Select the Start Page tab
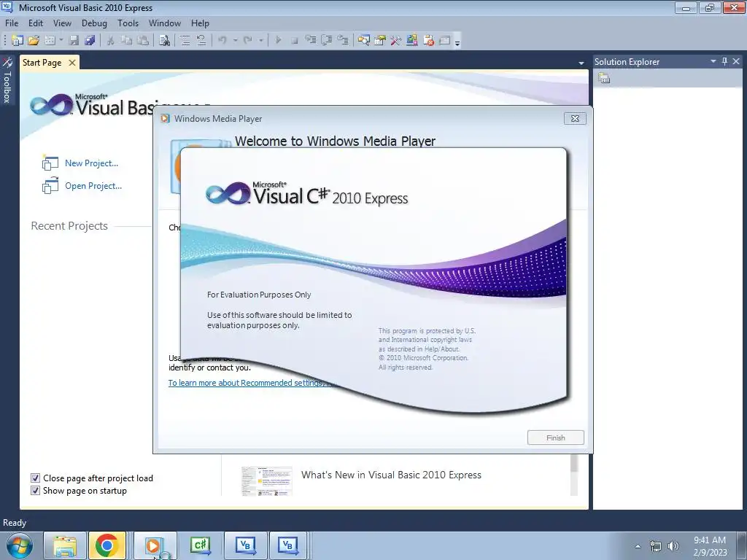Viewport: 747px width, 560px height. coord(42,63)
